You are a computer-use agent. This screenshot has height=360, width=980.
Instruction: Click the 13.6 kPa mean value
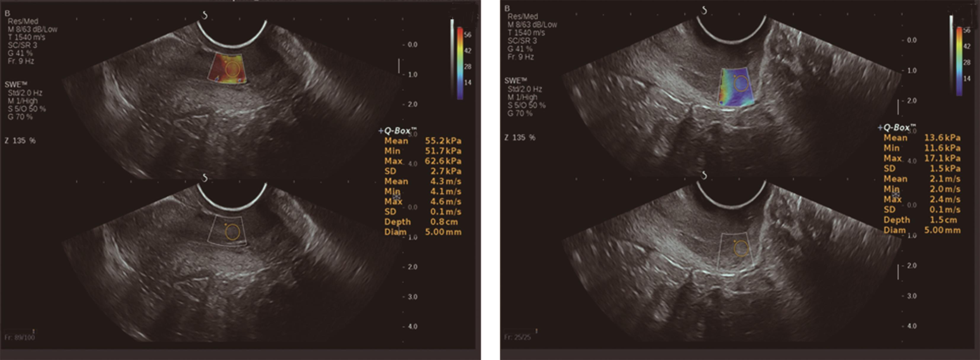tap(942, 138)
